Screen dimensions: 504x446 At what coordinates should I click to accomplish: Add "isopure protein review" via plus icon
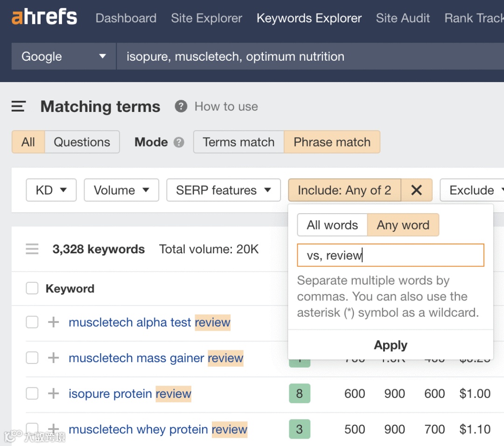(x=53, y=393)
